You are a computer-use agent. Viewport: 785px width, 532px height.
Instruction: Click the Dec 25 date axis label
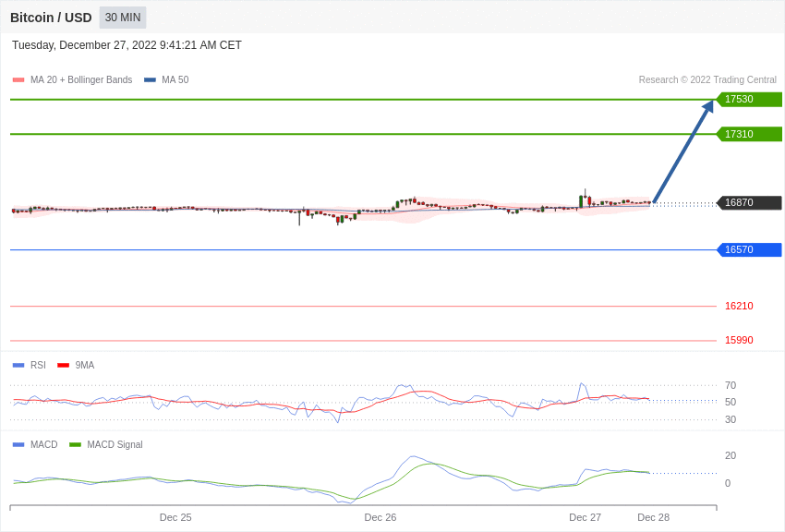[175, 517]
